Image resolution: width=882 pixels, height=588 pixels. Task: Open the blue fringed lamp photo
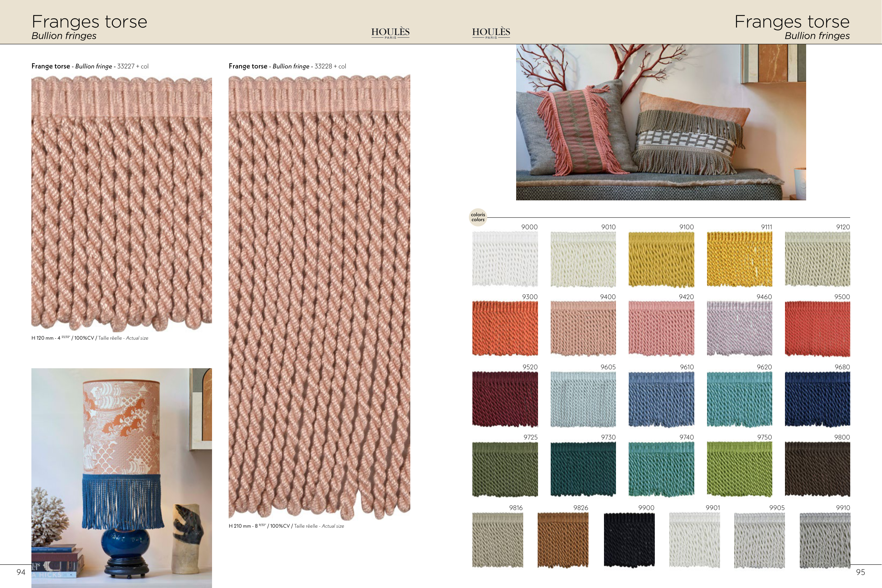point(121,478)
